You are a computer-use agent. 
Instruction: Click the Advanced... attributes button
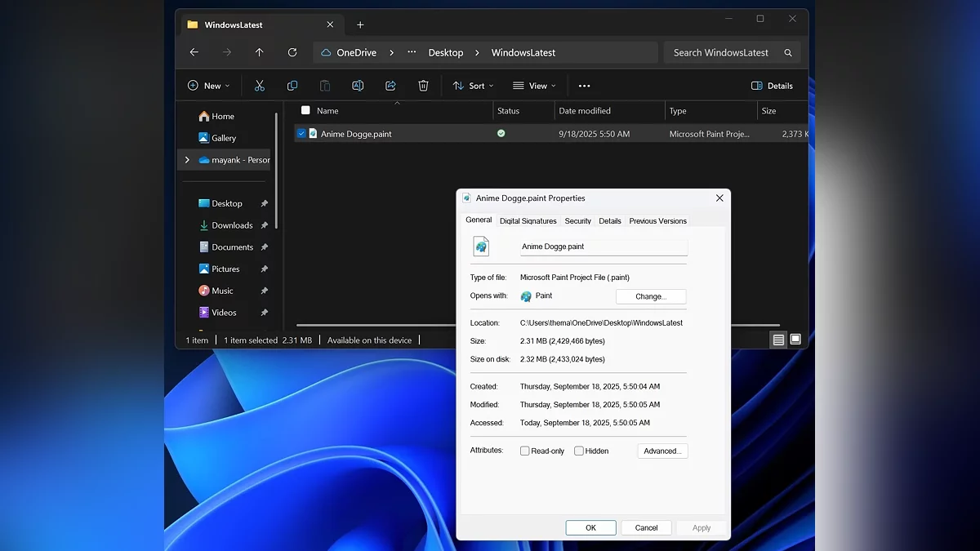point(662,451)
